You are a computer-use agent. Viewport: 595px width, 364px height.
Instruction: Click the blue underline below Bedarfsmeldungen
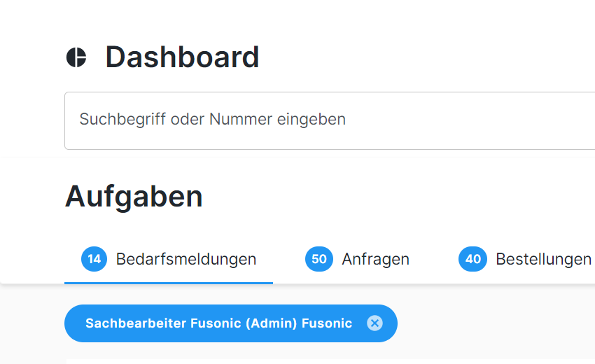[169, 283]
